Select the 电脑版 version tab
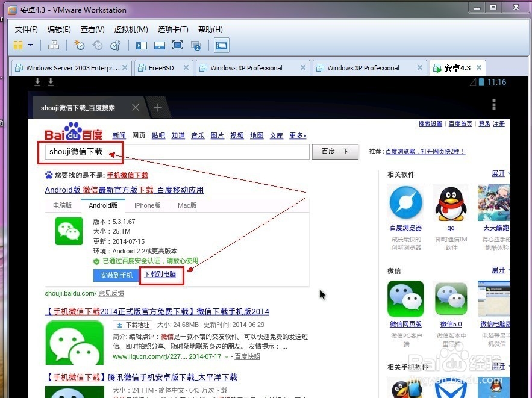 (x=63, y=205)
